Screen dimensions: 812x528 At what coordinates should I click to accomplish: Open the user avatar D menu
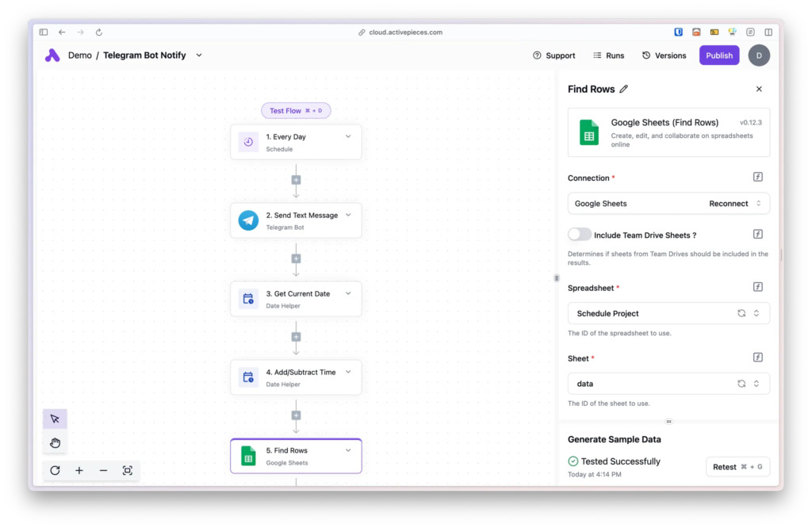[x=759, y=55]
